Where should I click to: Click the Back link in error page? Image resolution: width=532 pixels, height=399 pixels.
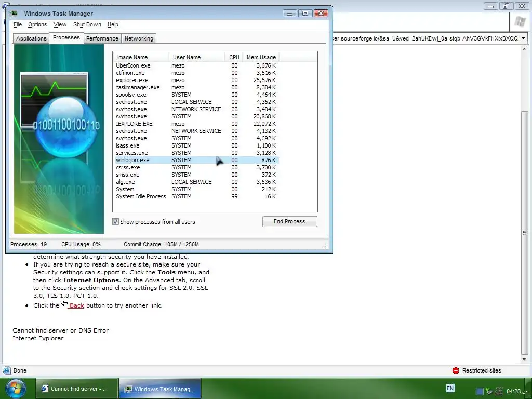click(76, 305)
